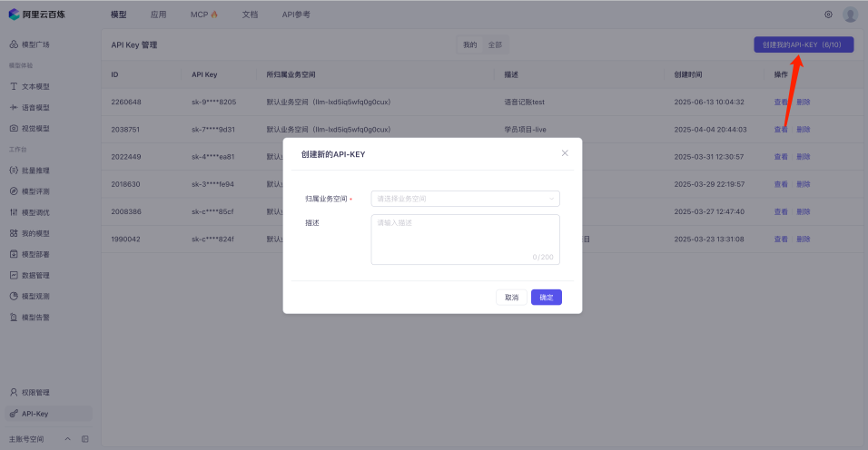
Task: Collapse the sidebar with bottom-left panel icon
Action: (84, 439)
